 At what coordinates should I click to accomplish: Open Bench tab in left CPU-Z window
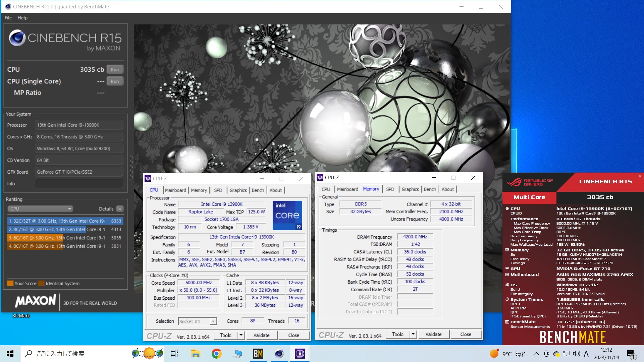[x=258, y=190]
